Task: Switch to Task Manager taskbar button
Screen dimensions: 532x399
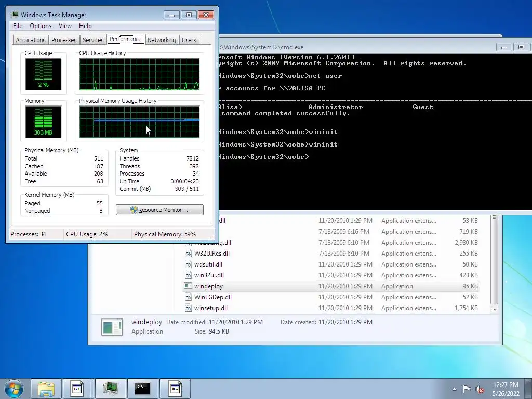Action: click(111, 389)
